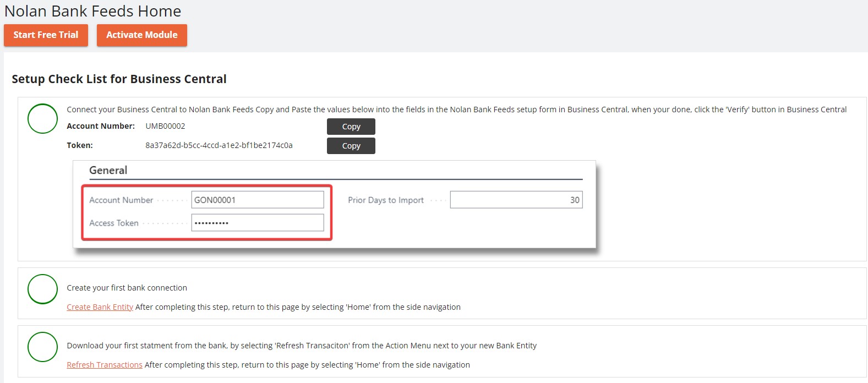The image size is (868, 383).
Task: Mark the Connect Business Central step circle
Action: pos(42,118)
